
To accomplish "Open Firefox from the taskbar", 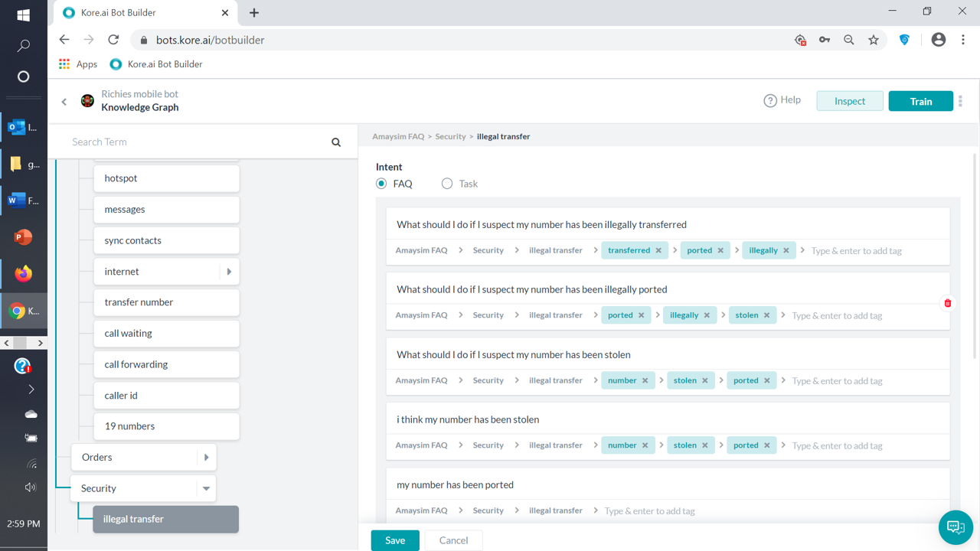I will pyautogui.click(x=23, y=273).
